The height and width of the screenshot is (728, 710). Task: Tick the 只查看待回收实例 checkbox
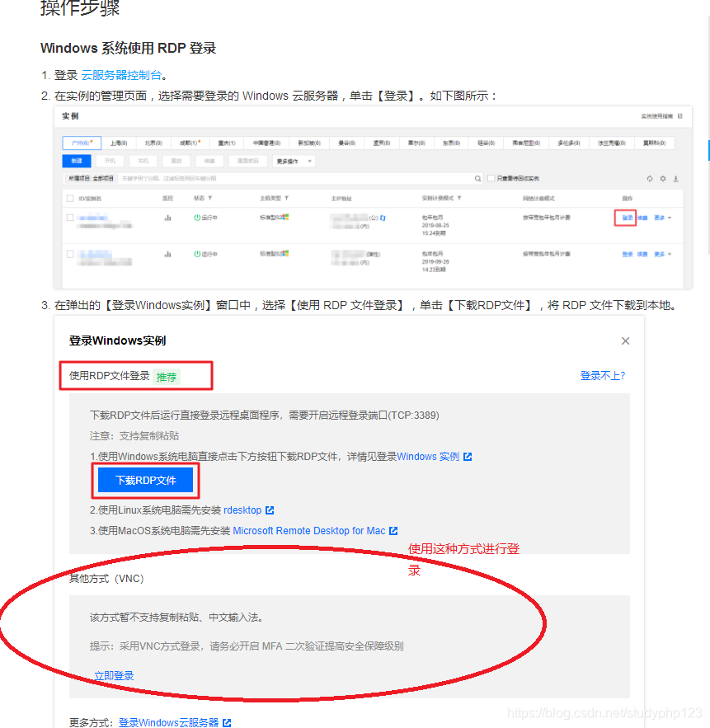491,178
